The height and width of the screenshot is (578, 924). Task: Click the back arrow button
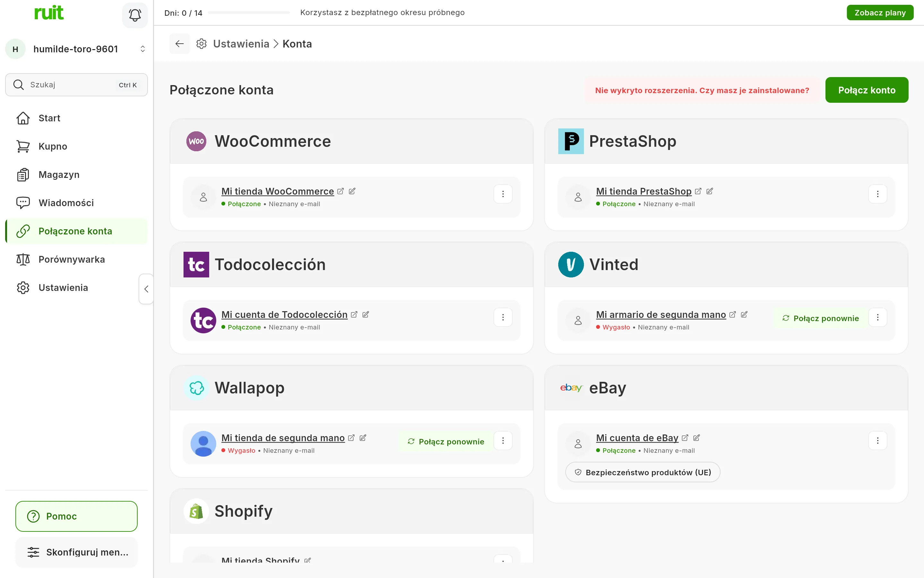(x=179, y=44)
